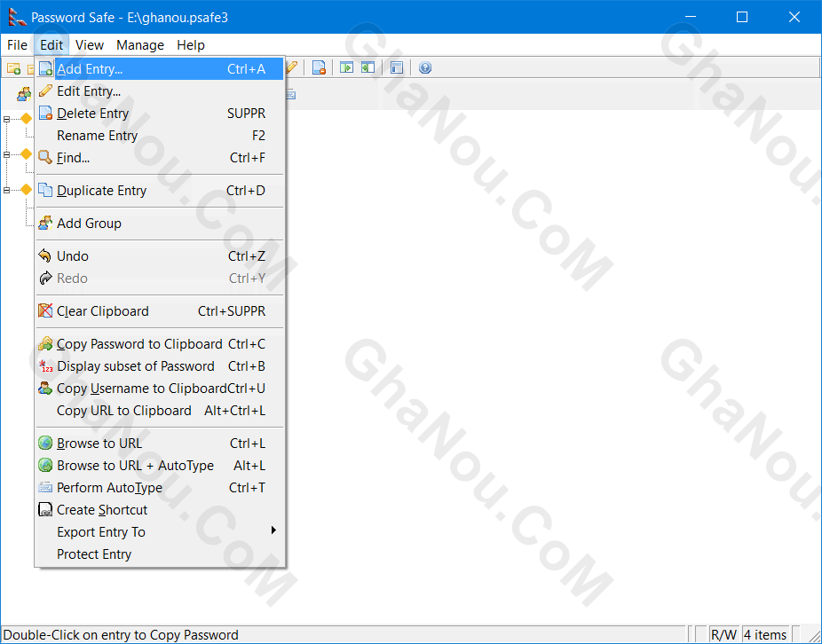Click the toolbar Delete Entry icon
822x644 pixels.
point(319,67)
